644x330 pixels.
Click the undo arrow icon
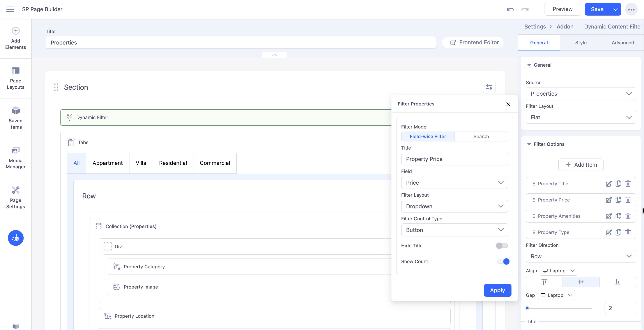tap(510, 9)
